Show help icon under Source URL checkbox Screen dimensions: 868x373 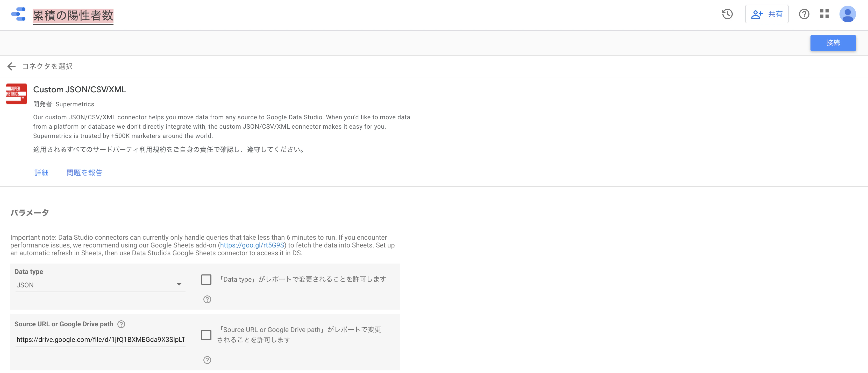207,360
